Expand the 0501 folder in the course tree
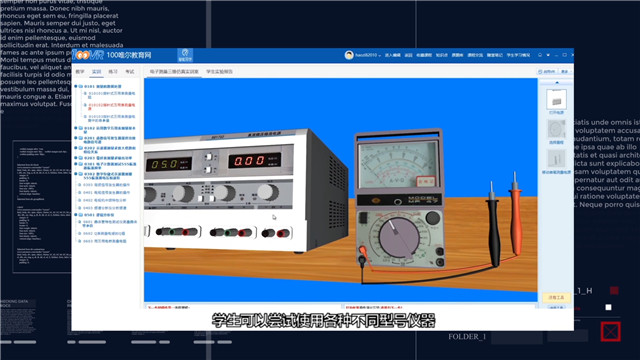 (x=76, y=215)
